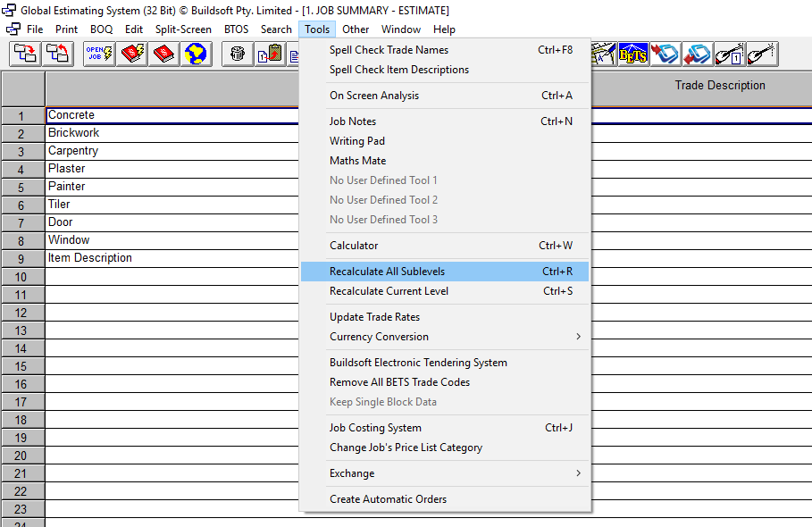Image resolution: width=812 pixels, height=527 pixels.
Task: Select Recalculate All Sublevels
Action: [x=387, y=272]
